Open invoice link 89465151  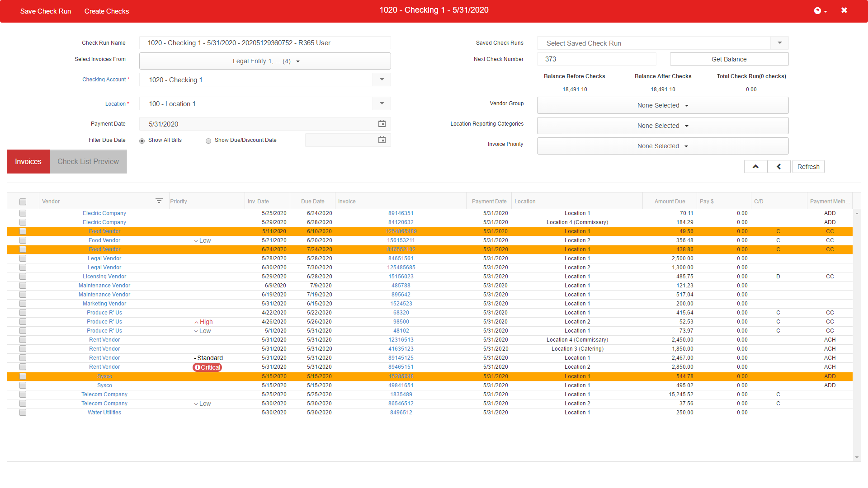(x=401, y=367)
